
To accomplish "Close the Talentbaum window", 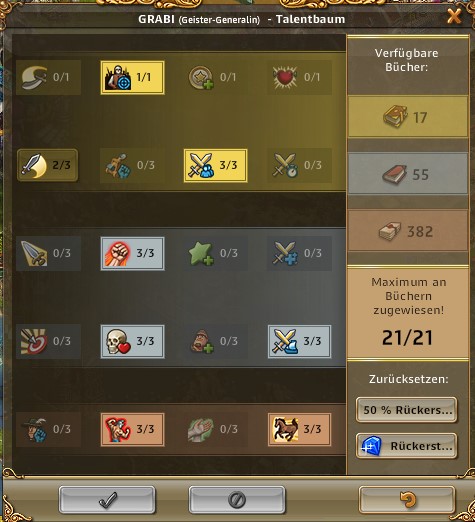I will click(454, 16).
